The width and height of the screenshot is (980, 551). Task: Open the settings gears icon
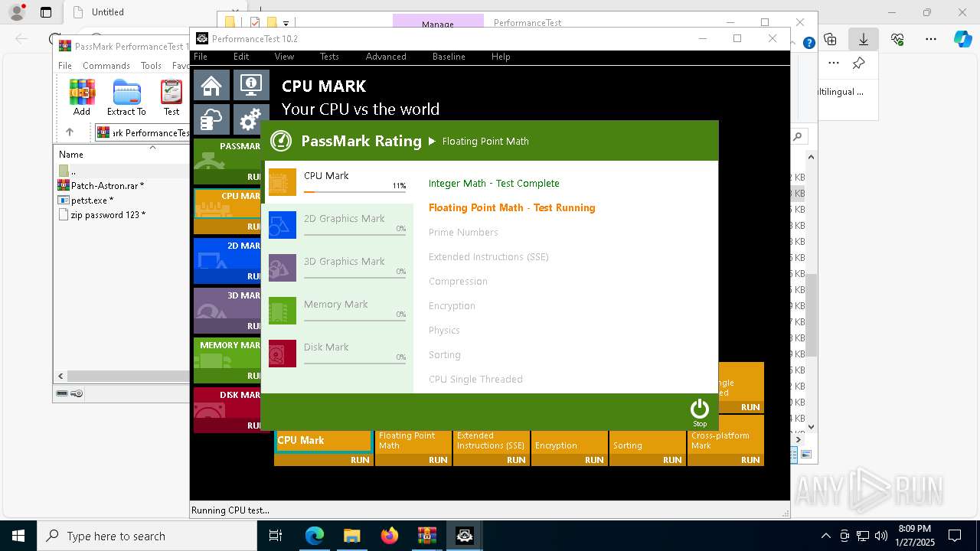click(250, 119)
